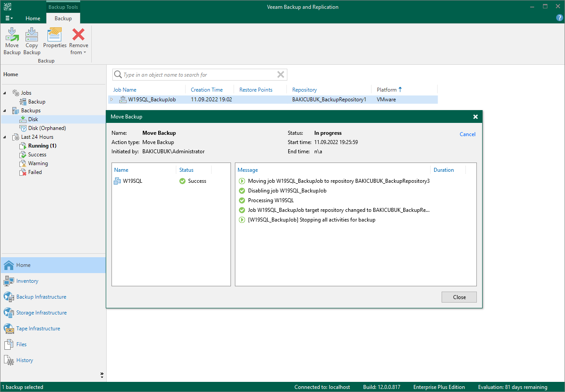
Task: Switch to the Home ribbon tab
Action: [x=33, y=18]
